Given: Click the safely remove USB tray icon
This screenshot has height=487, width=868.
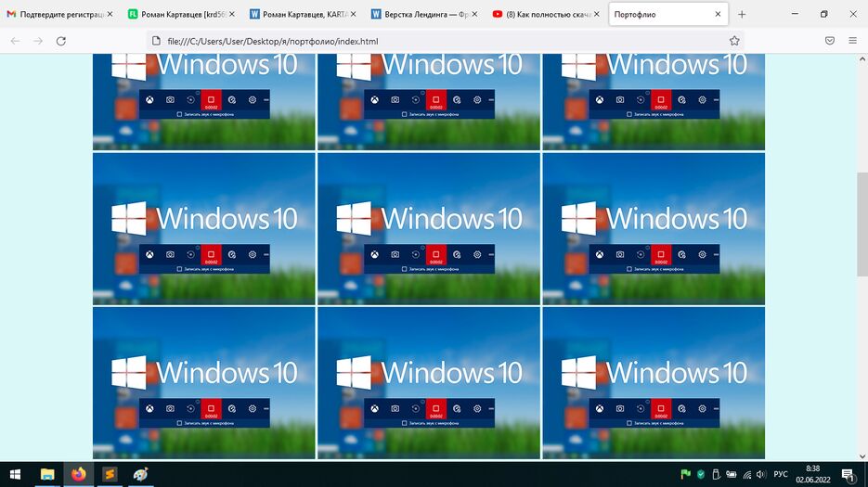Looking at the screenshot, I should (x=716, y=474).
